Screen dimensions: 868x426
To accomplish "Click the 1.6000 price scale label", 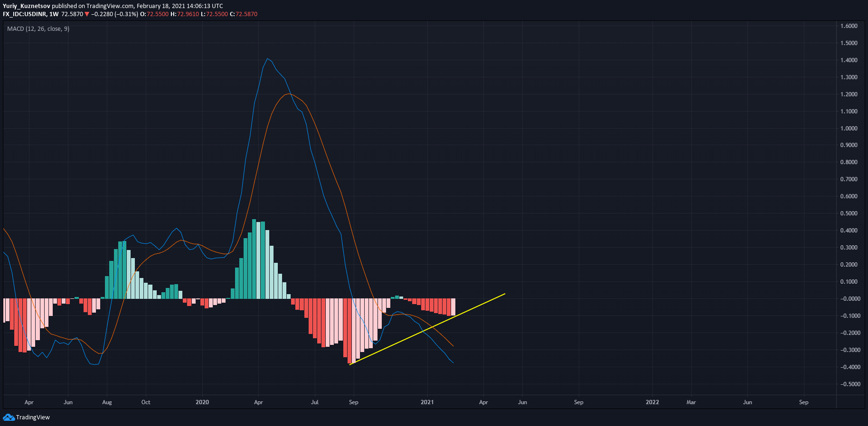I will pyautogui.click(x=849, y=26).
